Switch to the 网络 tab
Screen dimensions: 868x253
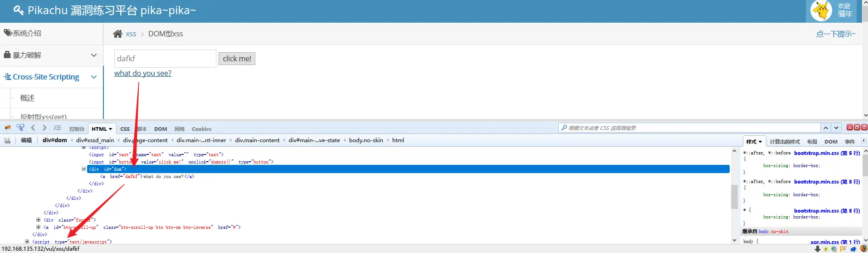pyautogui.click(x=180, y=129)
